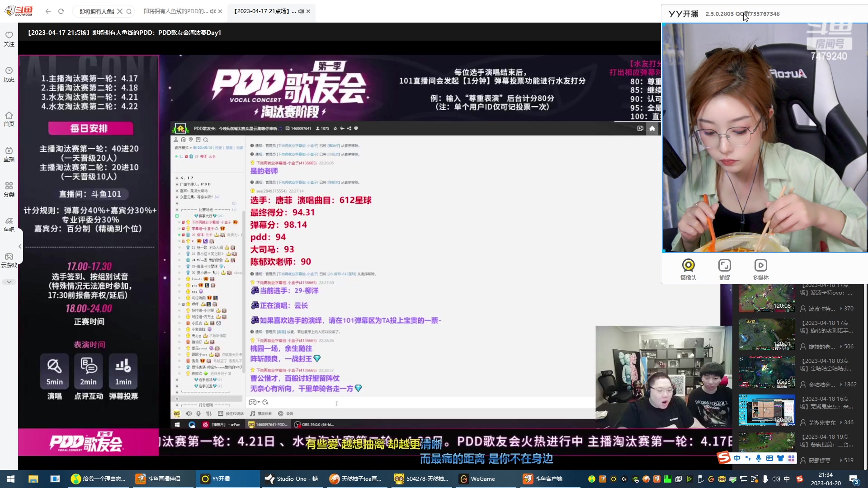The image size is (868, 488).
Task: Reload the page with the refresh icon
Action: click(x=61, y=11)
